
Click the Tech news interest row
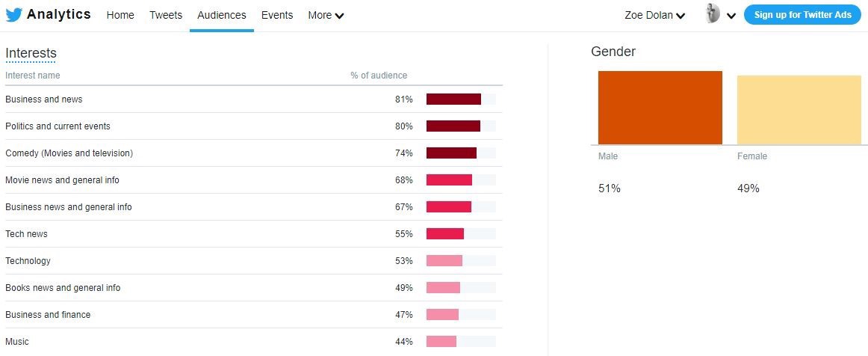[26, 234]
